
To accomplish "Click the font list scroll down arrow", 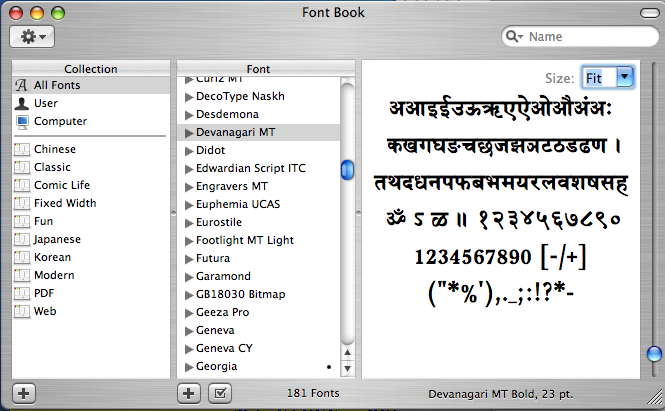I will click(x=347, y=368).
